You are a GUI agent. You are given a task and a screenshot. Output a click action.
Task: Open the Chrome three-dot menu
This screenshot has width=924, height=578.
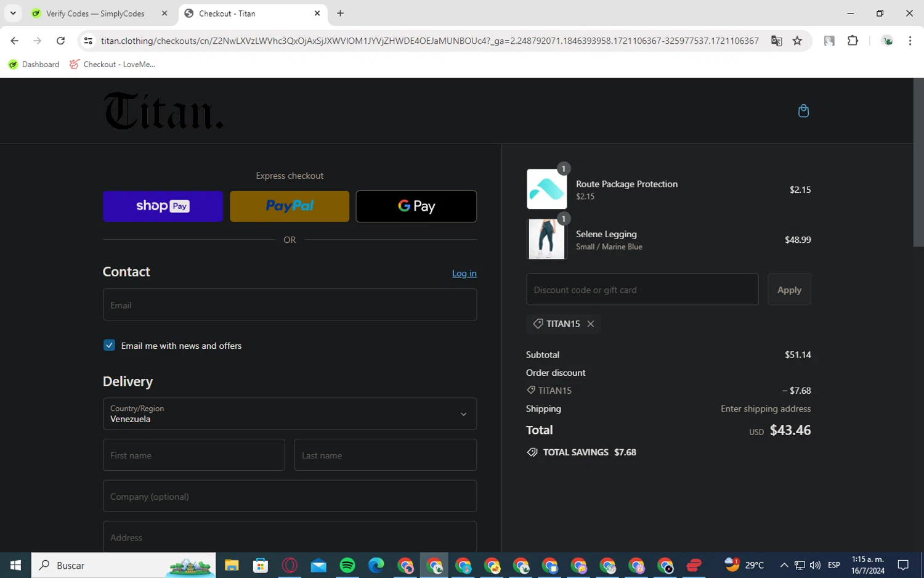[x=910, y=41]
